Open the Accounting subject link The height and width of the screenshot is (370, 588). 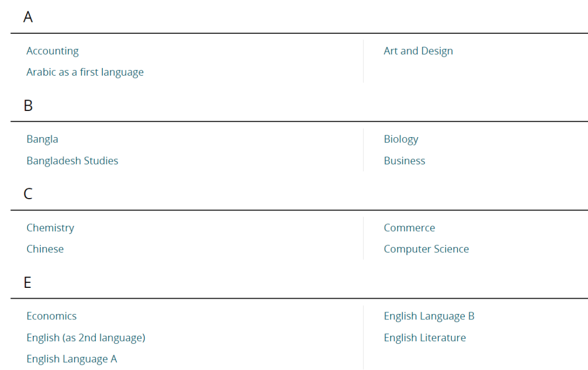[x=52, y=51]
